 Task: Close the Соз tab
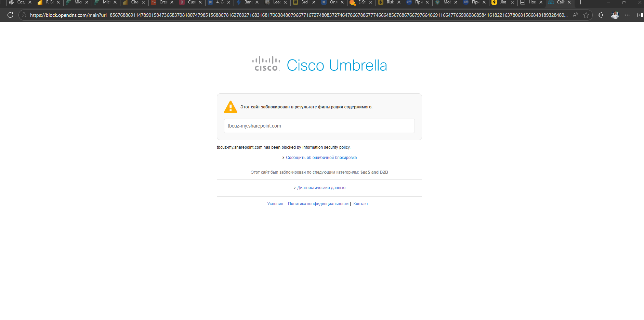[x=30, y=2]
